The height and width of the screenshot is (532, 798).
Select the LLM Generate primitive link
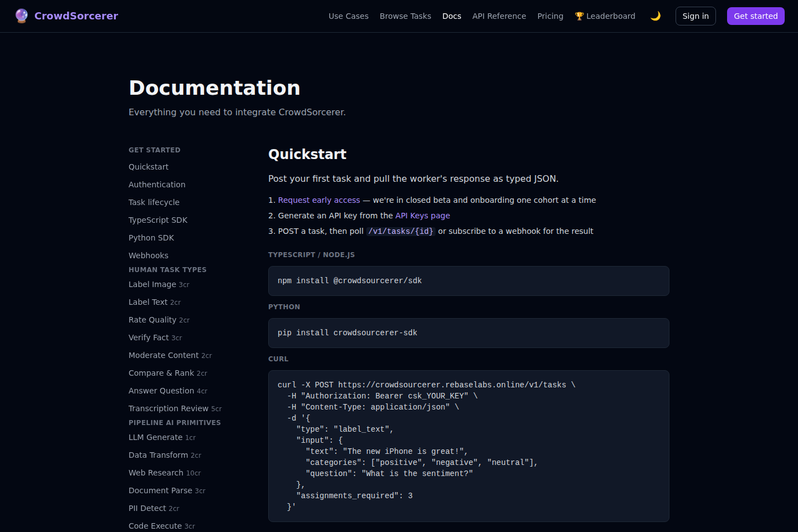162,437
